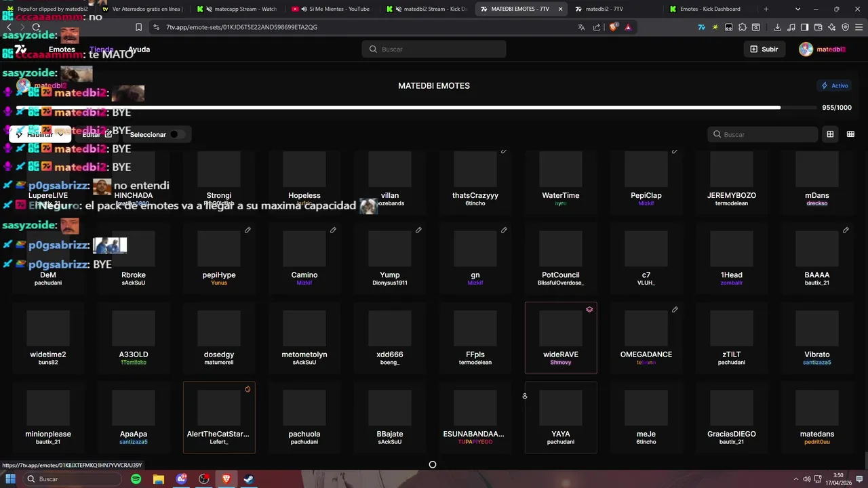This screenshot has height=488, width=868.
Task: Open the matedbi2 profile menu in header
Action: 822,49
